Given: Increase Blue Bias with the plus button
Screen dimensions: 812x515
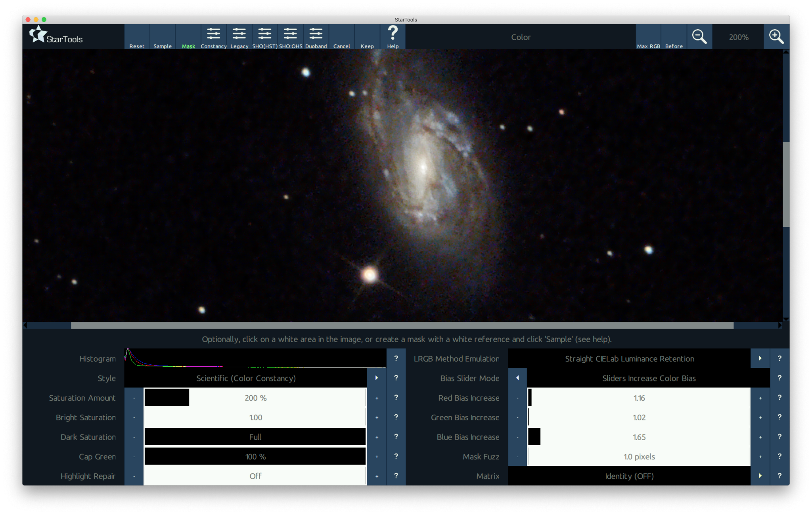Looking at the screenshot, I should 760,437.
